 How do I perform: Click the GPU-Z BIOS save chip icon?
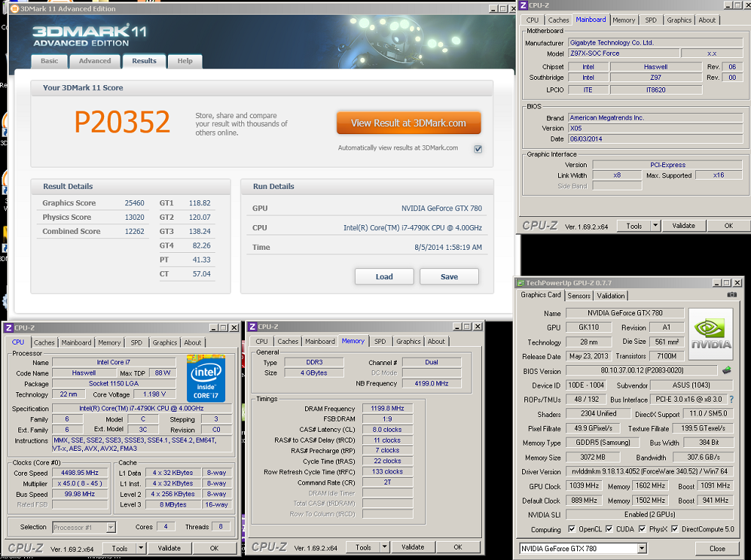coord(727,370)
